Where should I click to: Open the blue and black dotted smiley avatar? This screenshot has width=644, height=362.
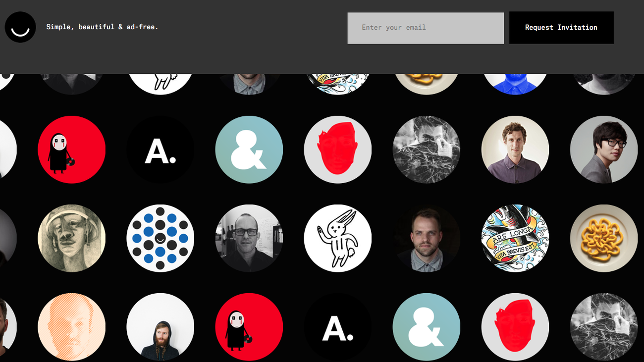pos(160,238)
